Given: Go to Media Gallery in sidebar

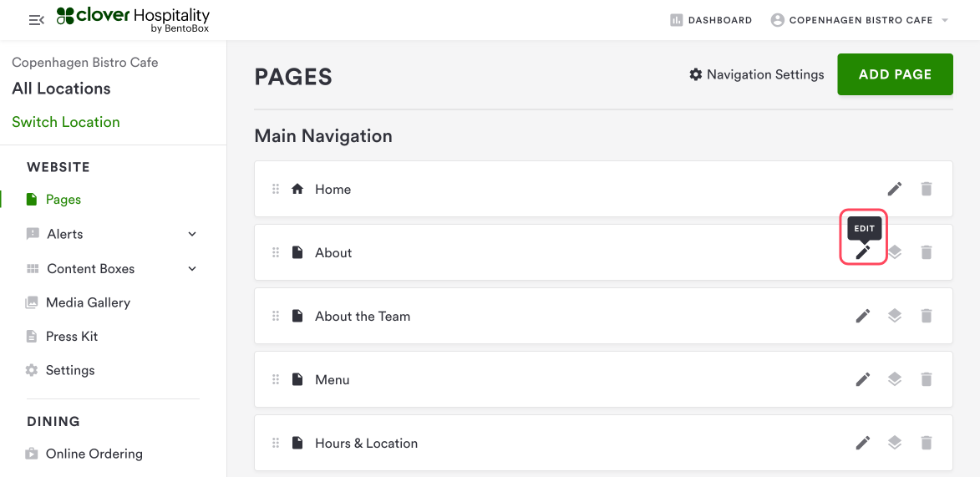Looking at the screenshot, I should click(x=88, y=302).
